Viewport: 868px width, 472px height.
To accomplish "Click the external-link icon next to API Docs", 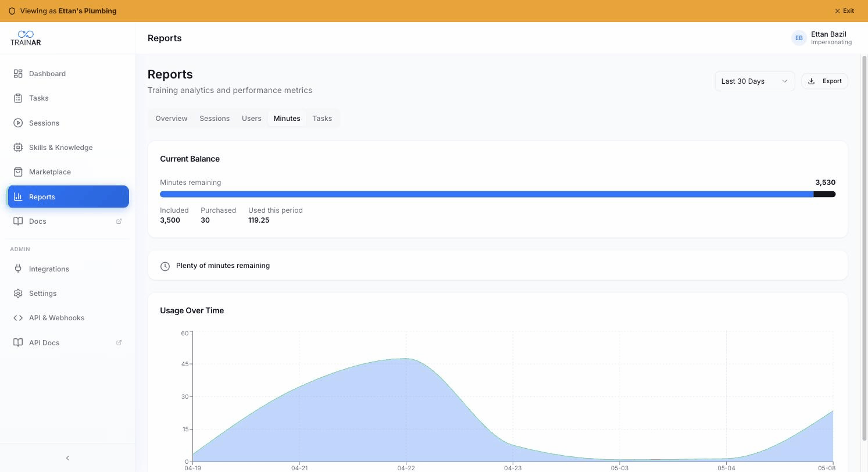I will (119, 343).
